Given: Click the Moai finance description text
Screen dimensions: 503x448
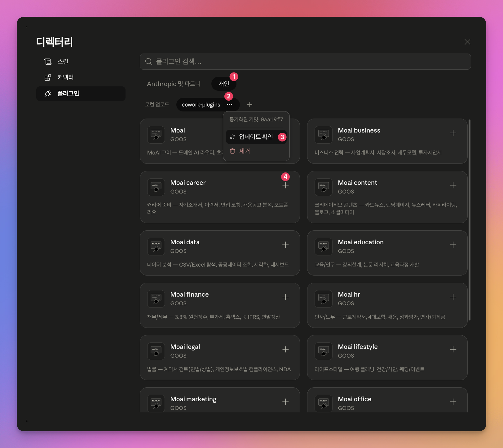Looking at the screenshot, I should (214, 317).
